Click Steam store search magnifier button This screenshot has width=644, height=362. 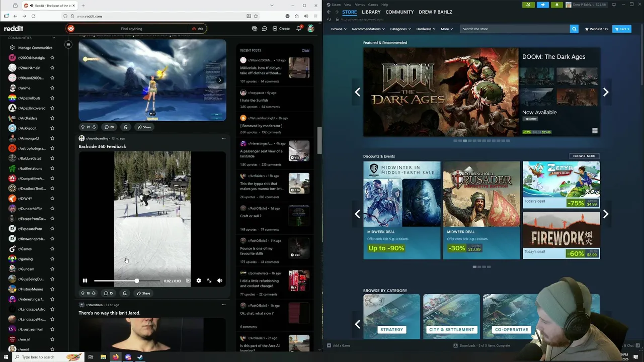pos(574,29)
